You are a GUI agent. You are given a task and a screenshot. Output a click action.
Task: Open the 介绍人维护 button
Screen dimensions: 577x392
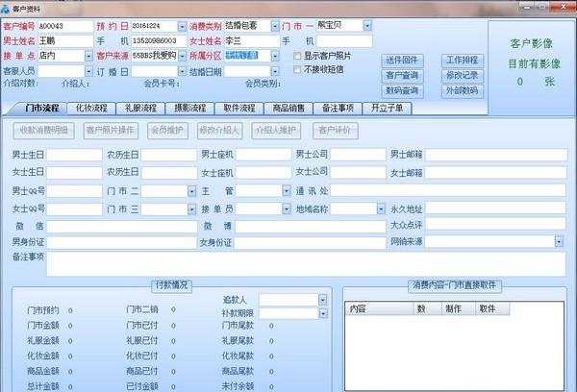[276, 131]
